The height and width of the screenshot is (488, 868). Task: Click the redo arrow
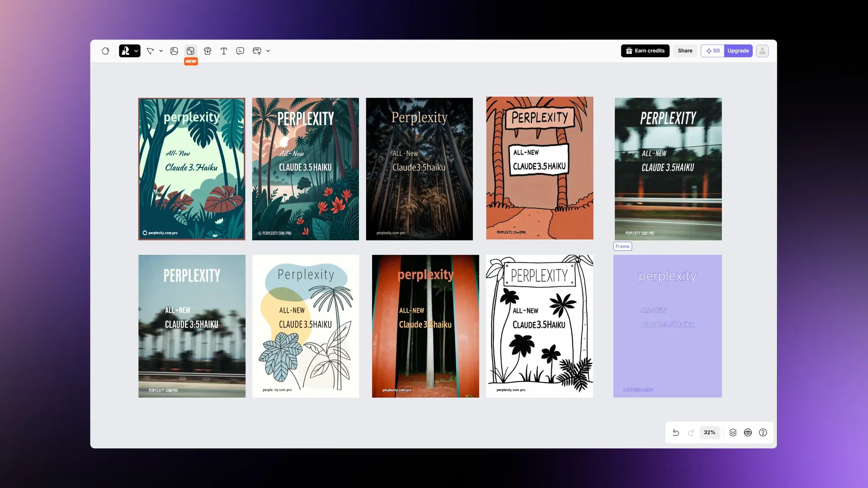(691, 433)
